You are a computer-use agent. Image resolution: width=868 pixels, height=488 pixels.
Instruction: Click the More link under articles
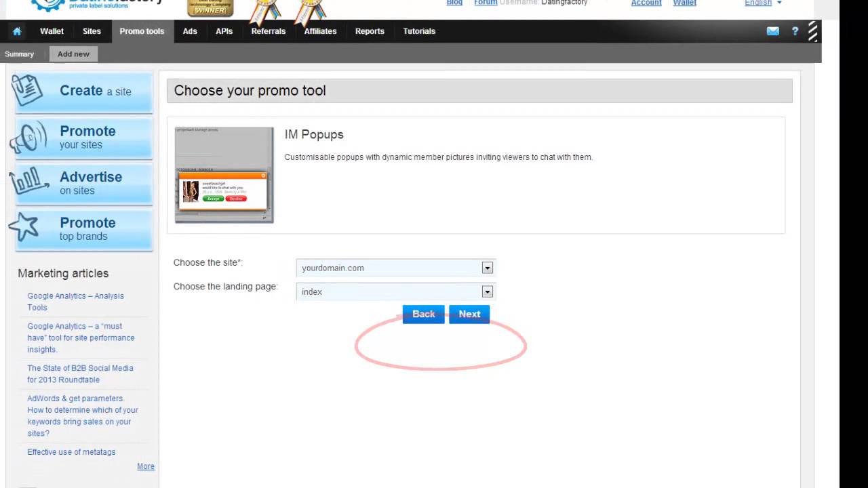point(146,466)
